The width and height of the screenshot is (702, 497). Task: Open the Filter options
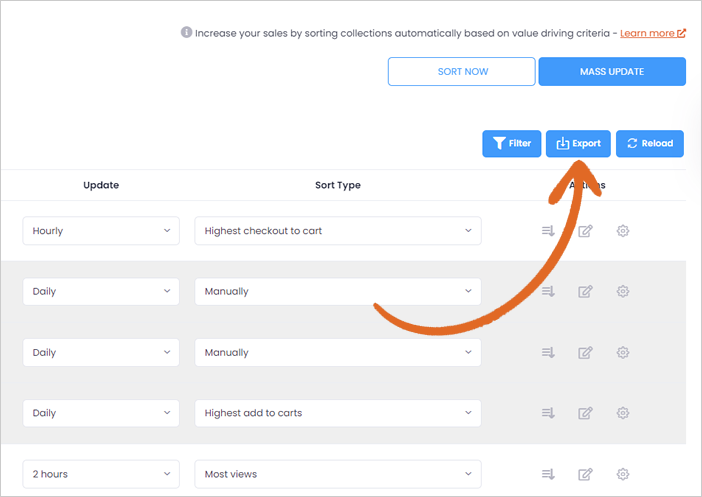(512, 144)
